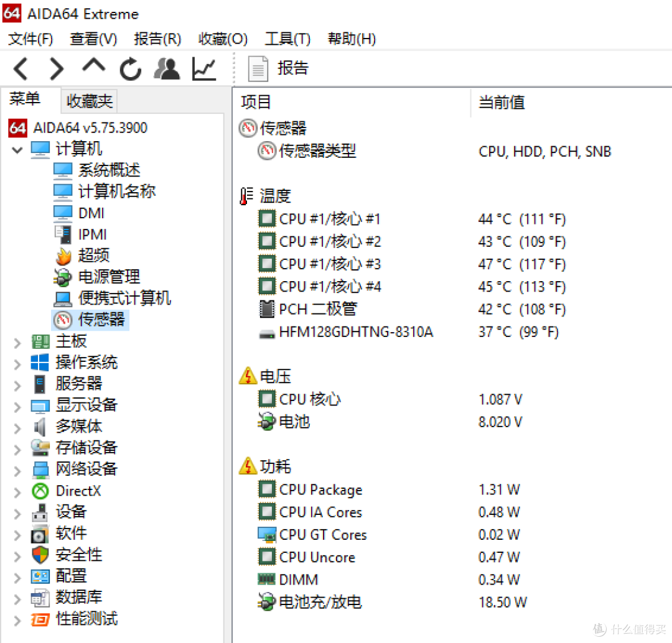Click the 项目 column header
Viewport: 672px width, 643px height.
pos(256,103)
